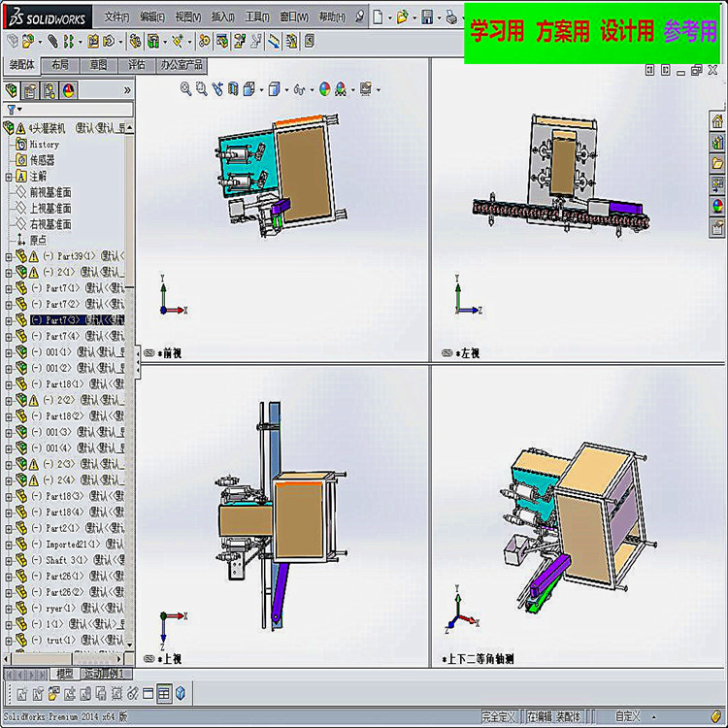Click the Edit Appearance color ball icon

[324, 88]
